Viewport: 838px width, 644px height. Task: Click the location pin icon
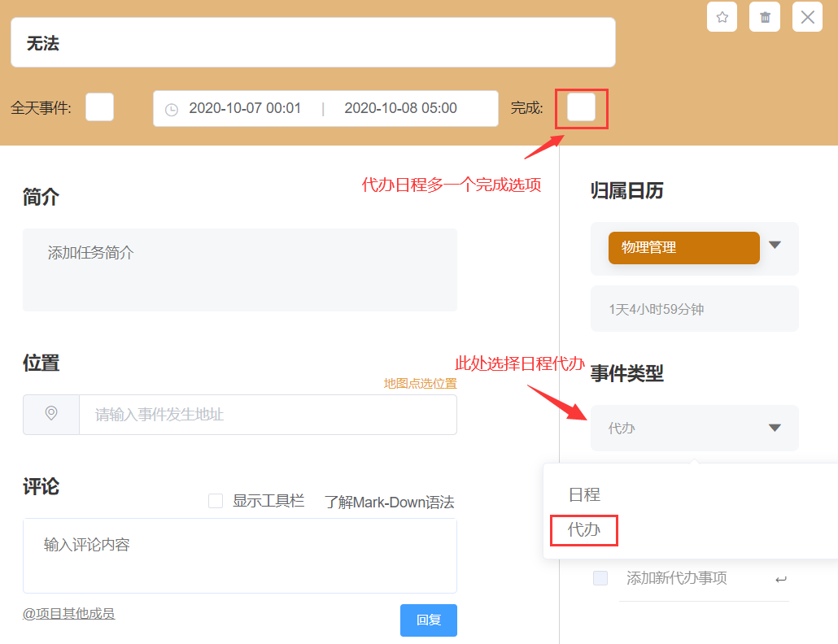[51, 414]
